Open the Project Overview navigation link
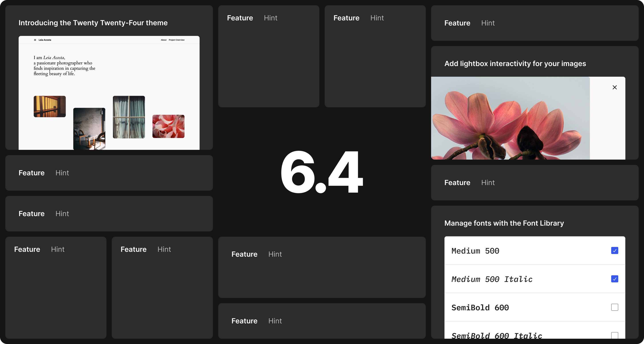 coord(176,40)
